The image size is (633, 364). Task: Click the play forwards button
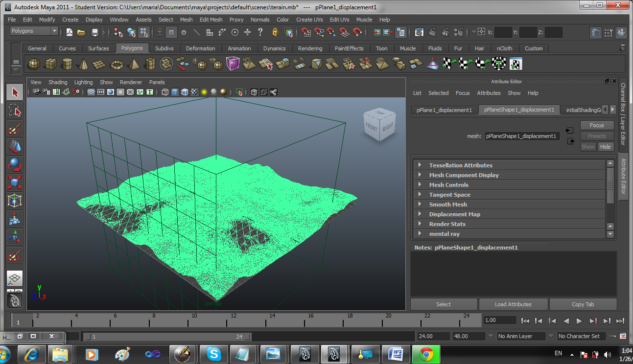point(579,321)
